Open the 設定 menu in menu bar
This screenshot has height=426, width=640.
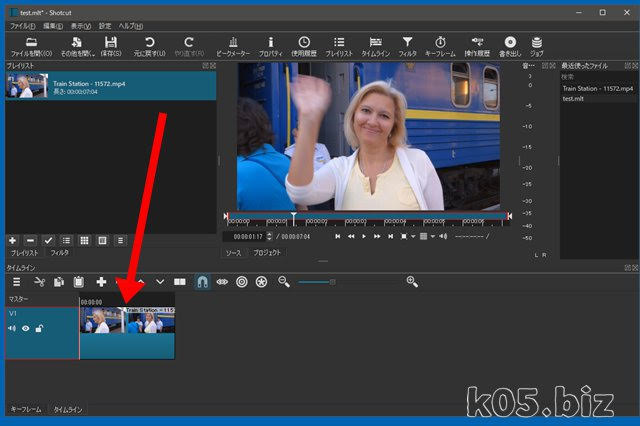pyautogui.click(x=105, y=25)
